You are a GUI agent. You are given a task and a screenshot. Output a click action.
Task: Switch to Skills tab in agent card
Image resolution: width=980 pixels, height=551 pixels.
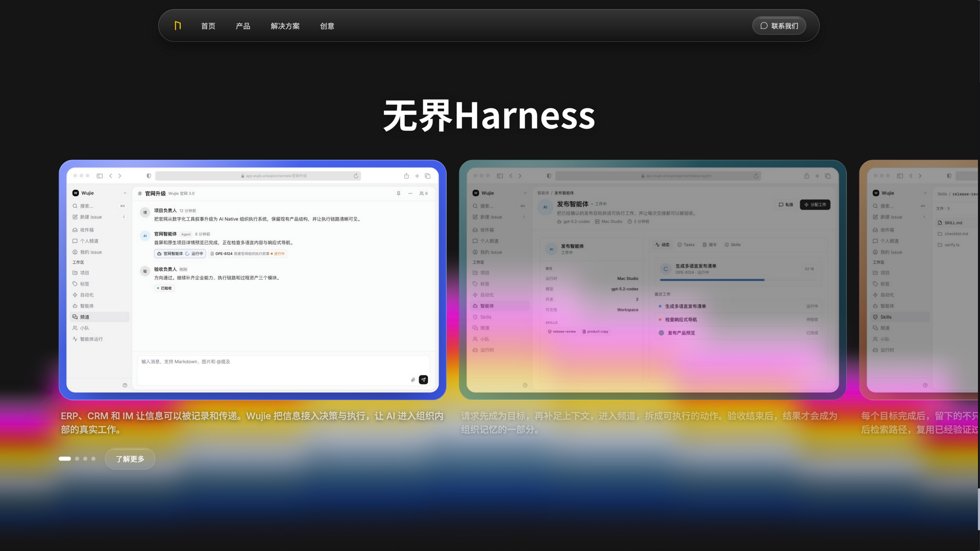(733, 245)
